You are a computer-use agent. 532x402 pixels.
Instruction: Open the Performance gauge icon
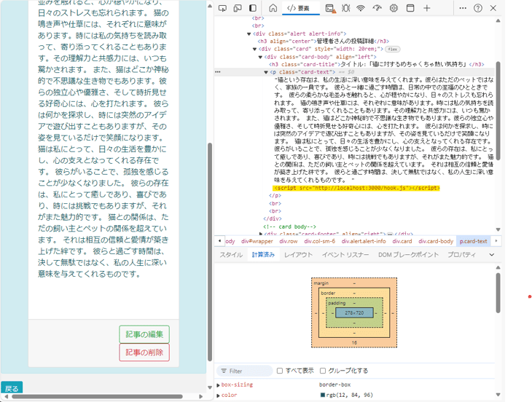(377, 8)
